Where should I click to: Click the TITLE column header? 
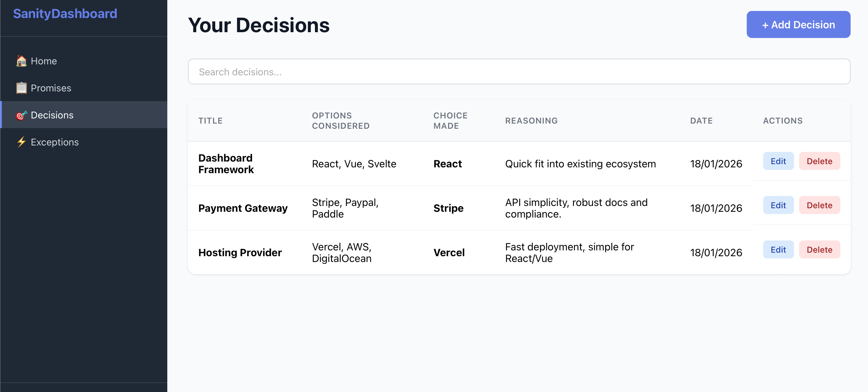[x=210, y=120]
